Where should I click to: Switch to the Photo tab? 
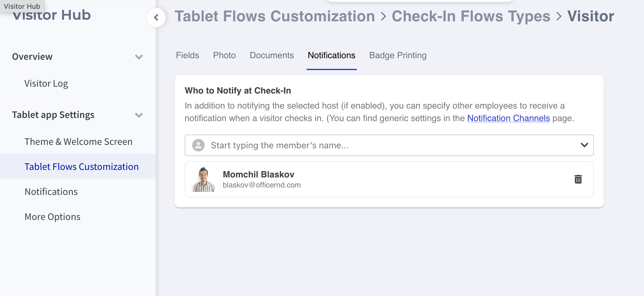[224, 55]
